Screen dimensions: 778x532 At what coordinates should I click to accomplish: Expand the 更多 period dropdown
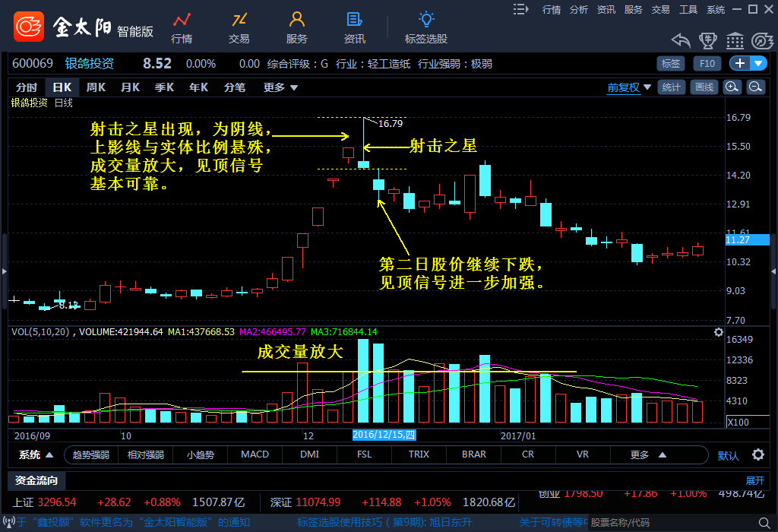280,87
